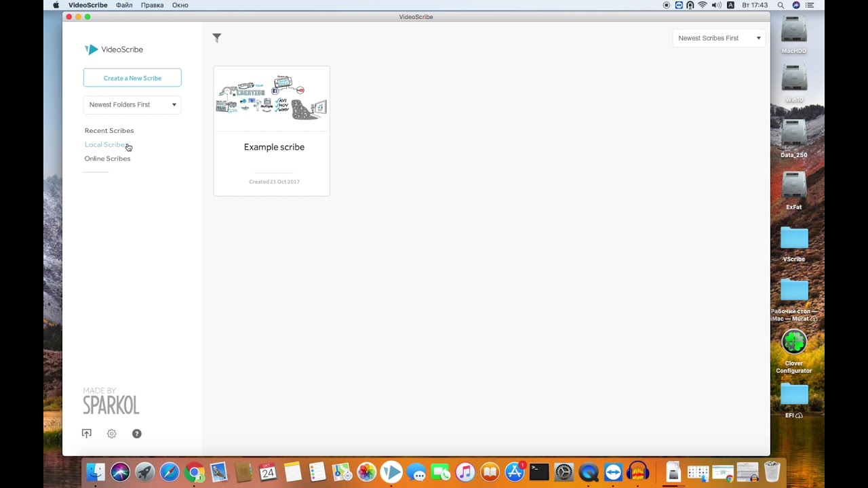Click Wi-Fi icon in menu bar
The image size is (868, 488).
click(703, 5)
